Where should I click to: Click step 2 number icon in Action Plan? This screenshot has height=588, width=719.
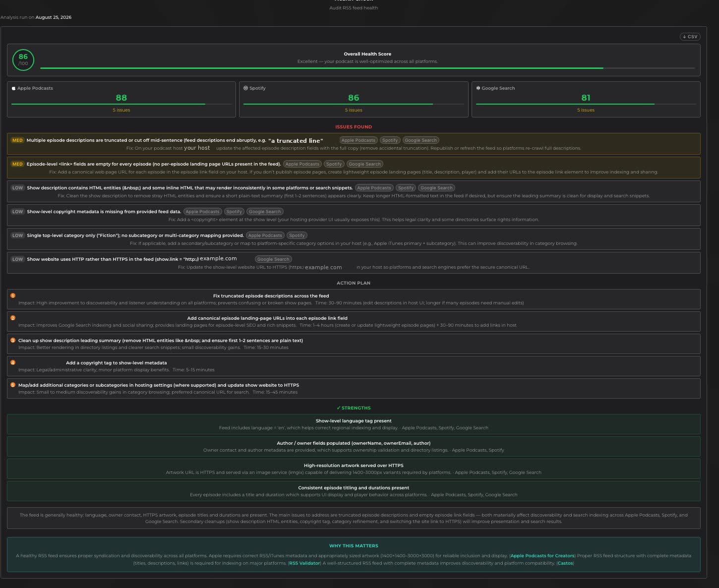tap(13, 318)
